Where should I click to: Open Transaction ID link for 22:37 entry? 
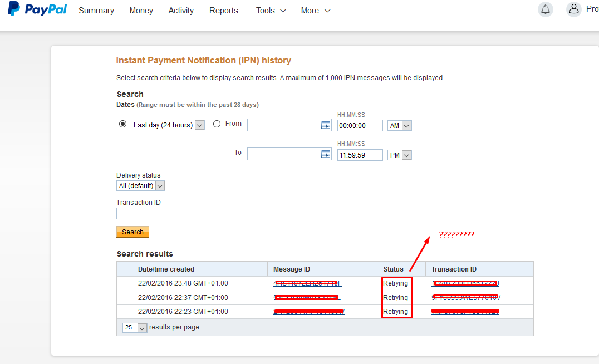[466, 298]
